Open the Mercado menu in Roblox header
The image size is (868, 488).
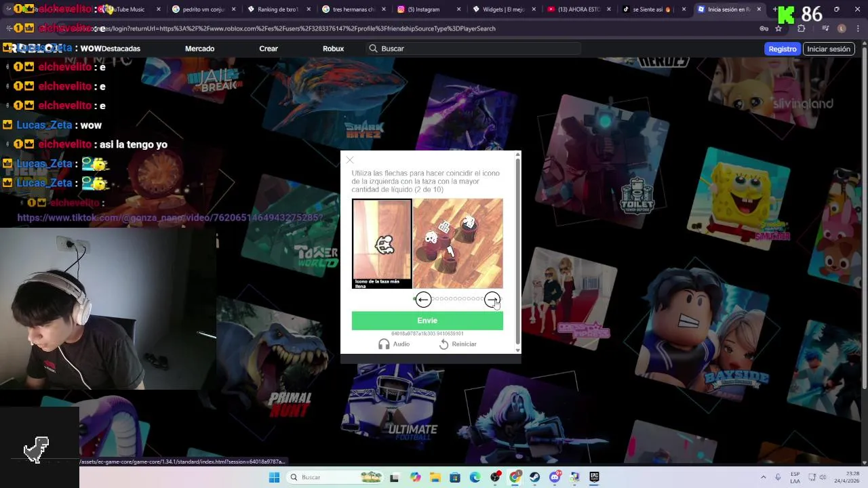tap(199, 49)
